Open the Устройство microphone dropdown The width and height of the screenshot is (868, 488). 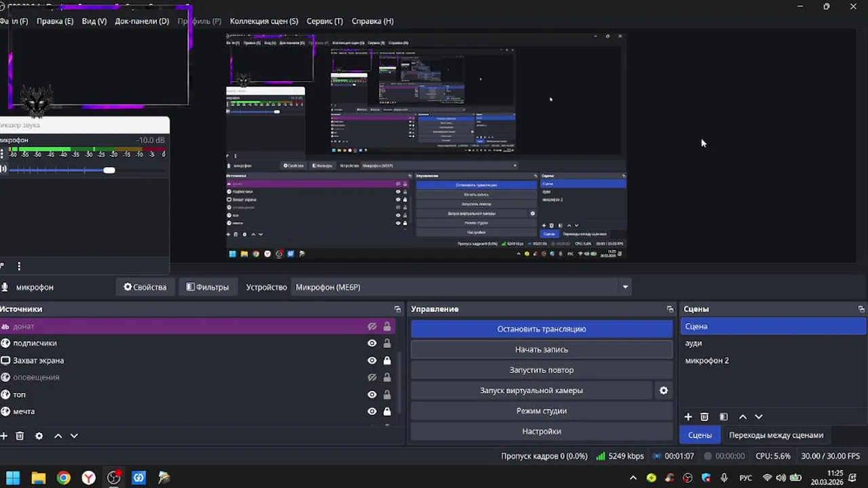pyautogui.click(x=461, y=287)
